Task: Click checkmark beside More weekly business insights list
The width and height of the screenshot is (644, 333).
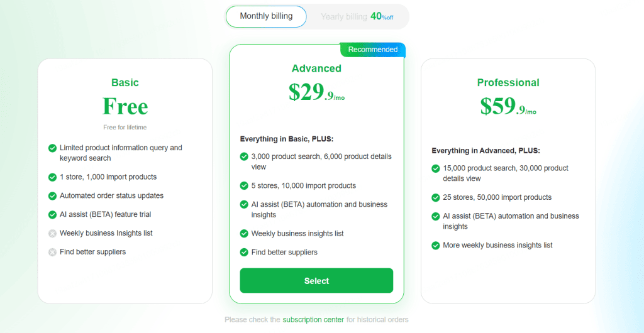Action: tap(436, 246)
